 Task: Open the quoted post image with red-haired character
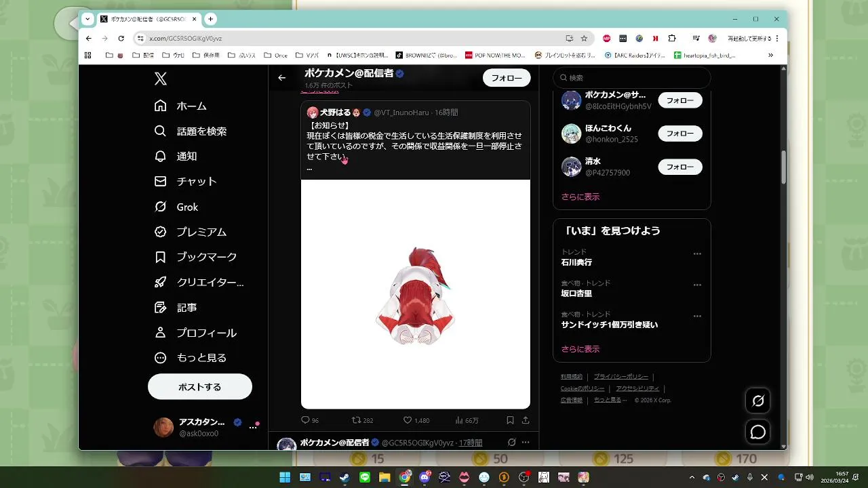point(416,294)
